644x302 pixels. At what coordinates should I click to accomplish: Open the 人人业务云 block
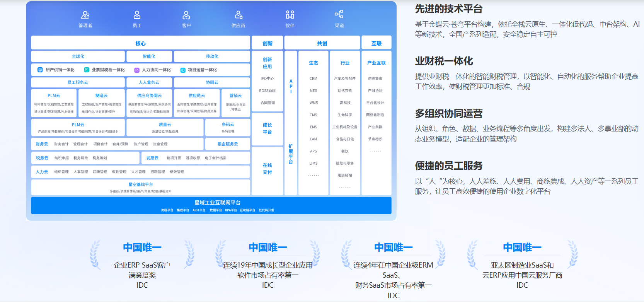pos(149,82)
